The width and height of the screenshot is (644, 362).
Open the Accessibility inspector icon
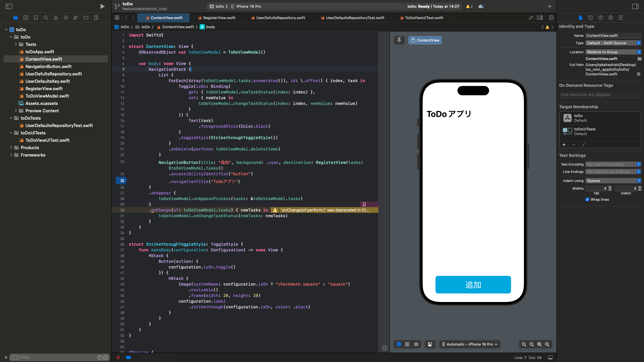click(x=611, y=17)
